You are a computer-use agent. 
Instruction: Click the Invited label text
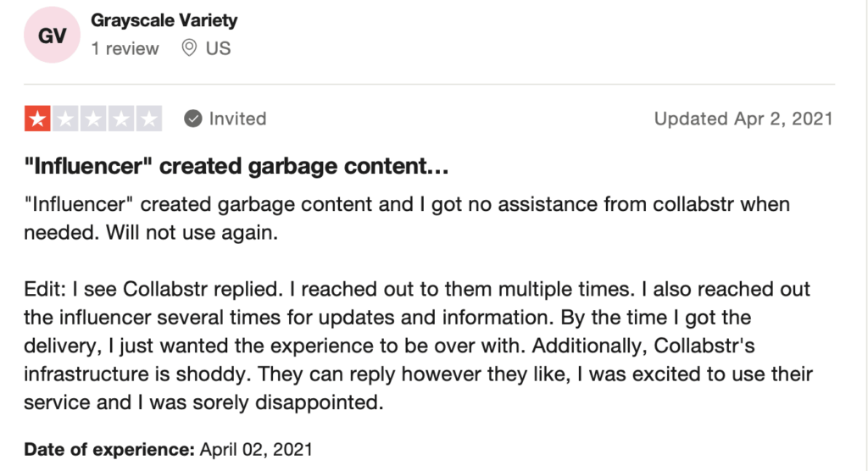click(237, 119)
